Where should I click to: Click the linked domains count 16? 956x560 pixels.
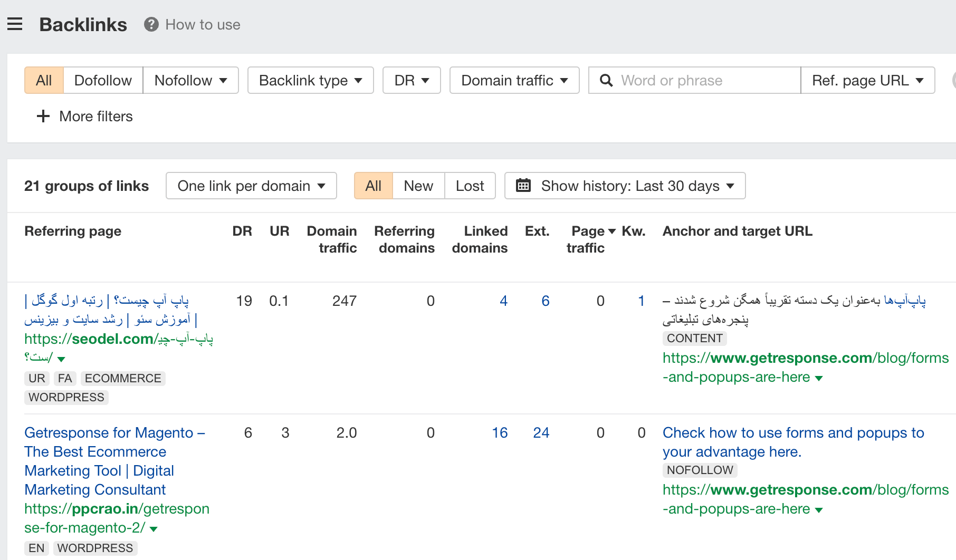click(500, 432)
